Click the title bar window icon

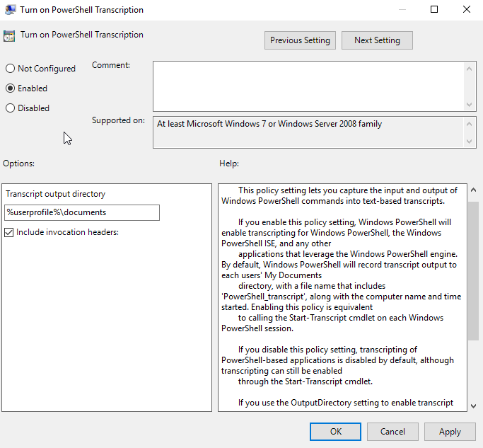10,10
